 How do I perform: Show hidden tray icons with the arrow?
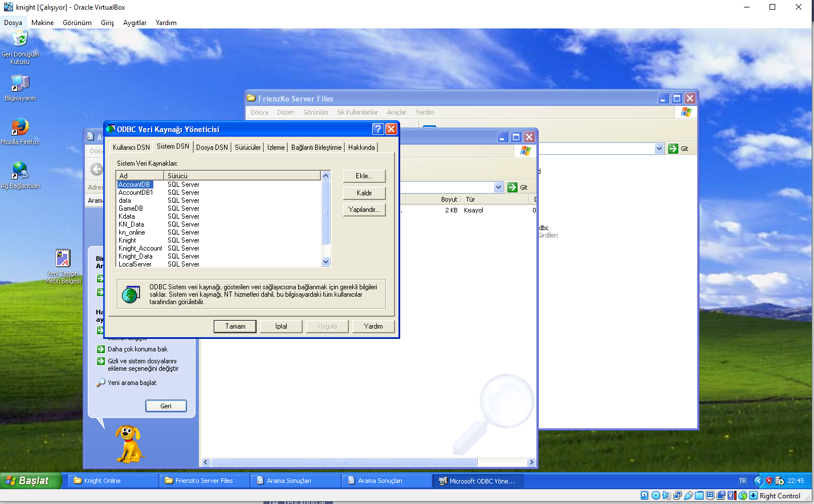tap(758, 481)
